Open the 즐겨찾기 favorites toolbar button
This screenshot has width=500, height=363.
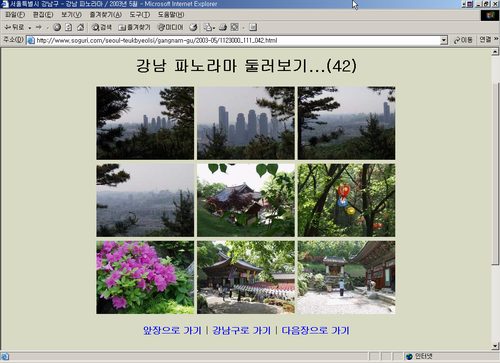[135, 27]
